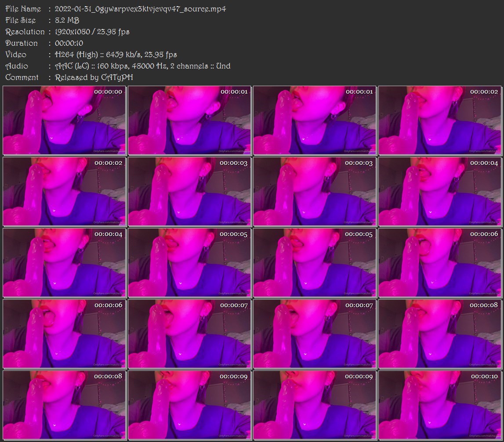Click the first thumbnail labeled 00:00:04
Image resolution: width=504 pixels, height=442 pixels.
440,192
